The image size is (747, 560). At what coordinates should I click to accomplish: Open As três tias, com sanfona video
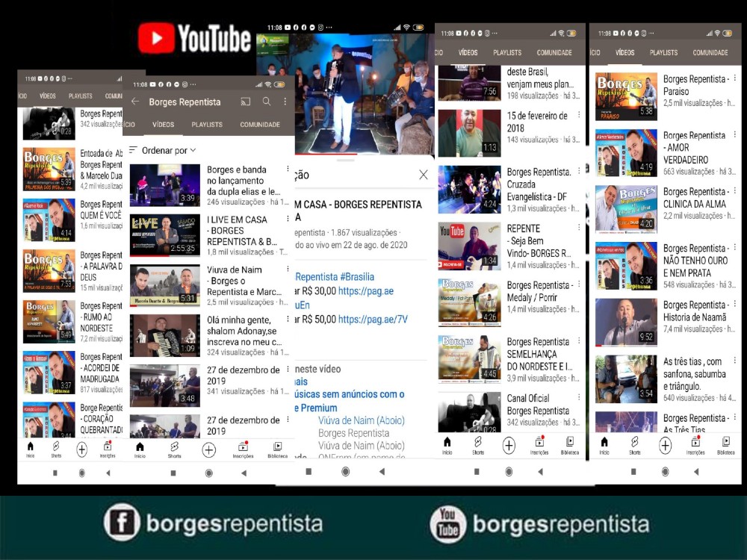[694, 374]
